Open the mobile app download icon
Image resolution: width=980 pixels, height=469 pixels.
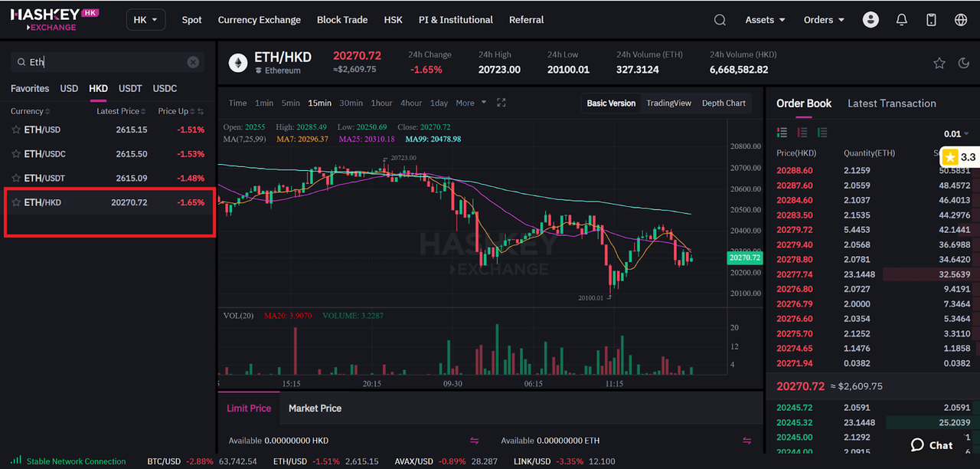tap(931, 20)
